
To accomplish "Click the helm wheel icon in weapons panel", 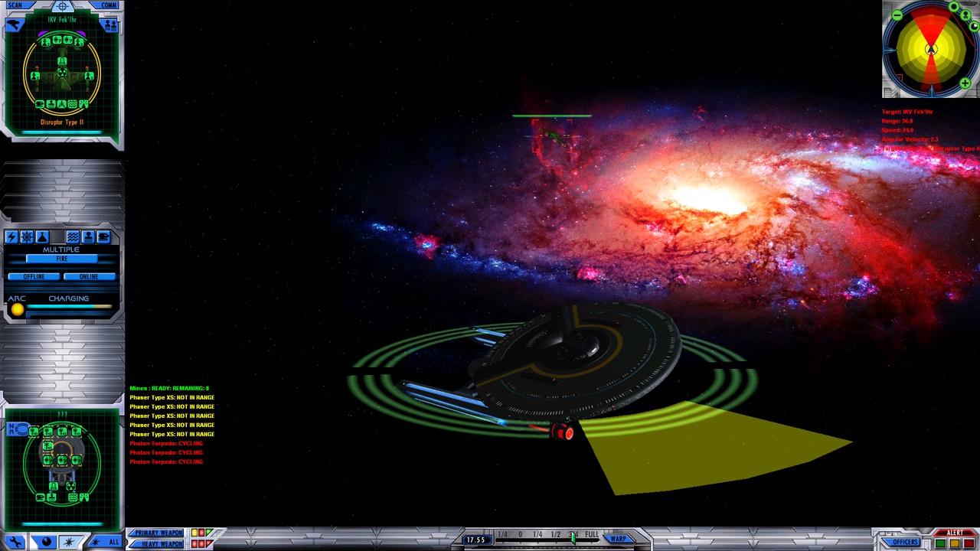I will point(27,236).
